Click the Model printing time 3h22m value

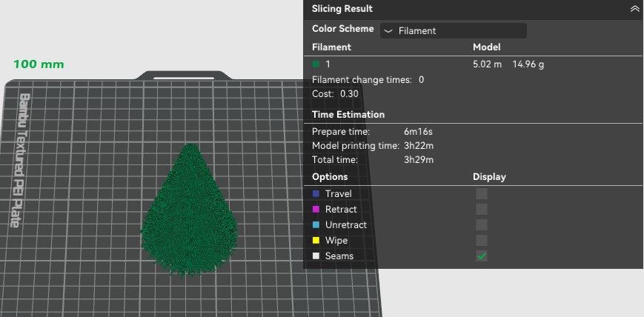[x=419, y=146]
